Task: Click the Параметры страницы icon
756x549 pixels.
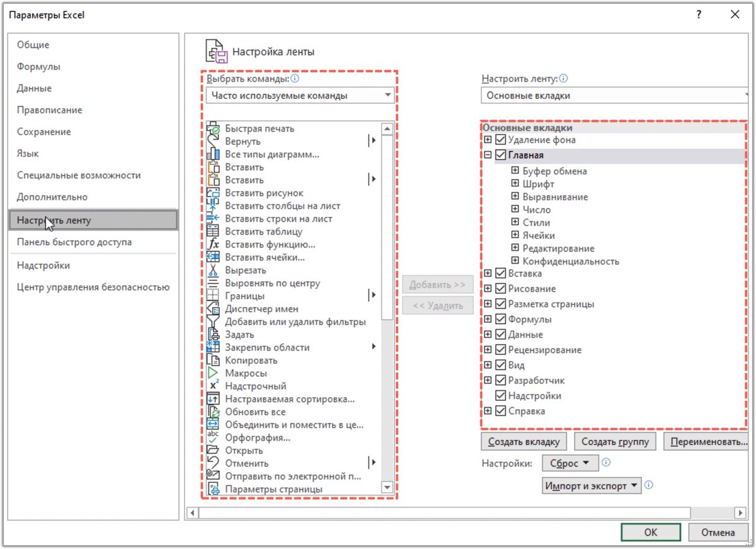Action: point(213,489)
